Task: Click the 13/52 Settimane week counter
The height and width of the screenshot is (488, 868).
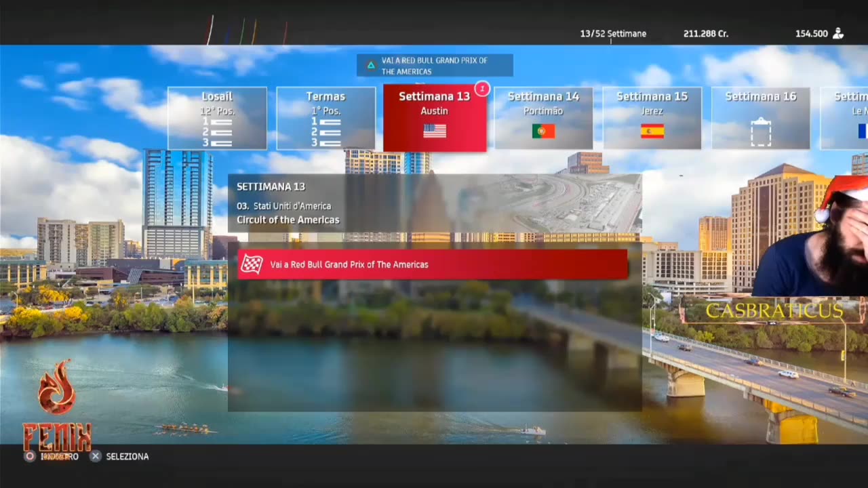Action: point(613,33)
